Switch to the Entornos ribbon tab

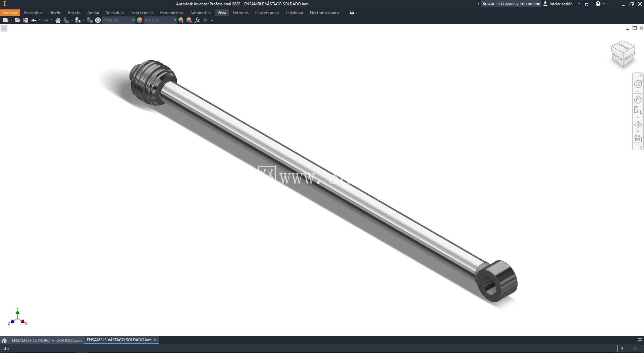click(x=240, y=13)
